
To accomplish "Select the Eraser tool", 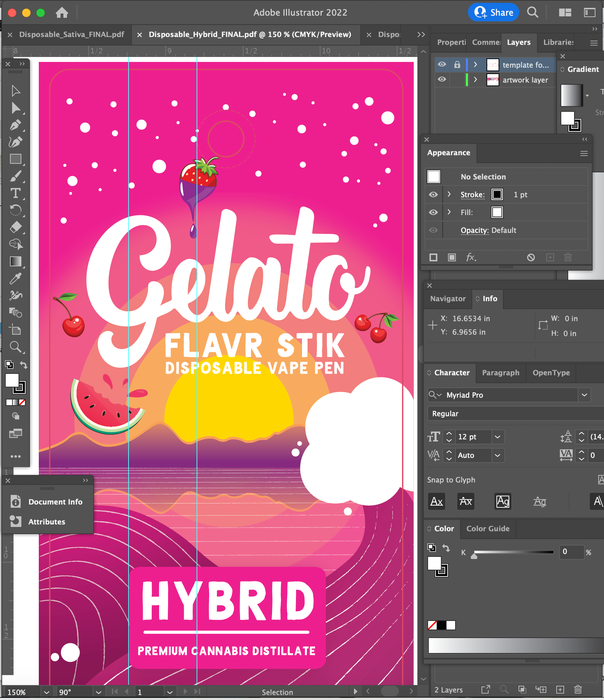I will tap(16, 227).
